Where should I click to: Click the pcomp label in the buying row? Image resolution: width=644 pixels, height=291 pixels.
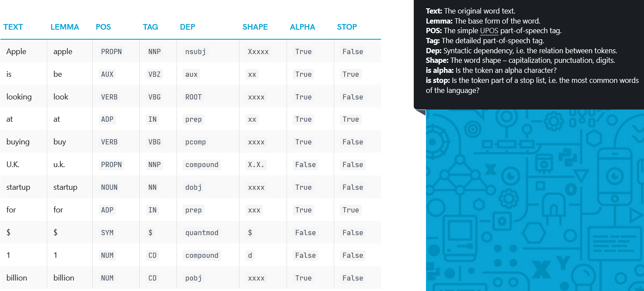(x=195, y=142)
